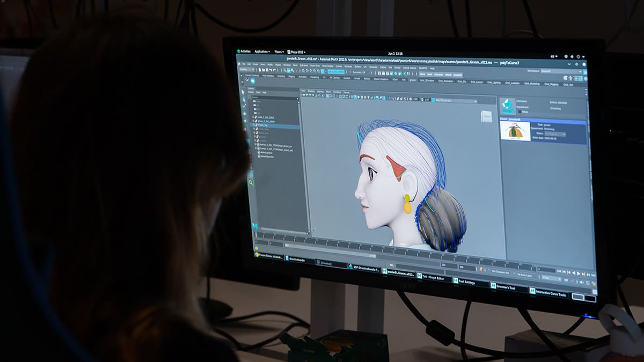Open viewport Lighting menu

point(320,92)
